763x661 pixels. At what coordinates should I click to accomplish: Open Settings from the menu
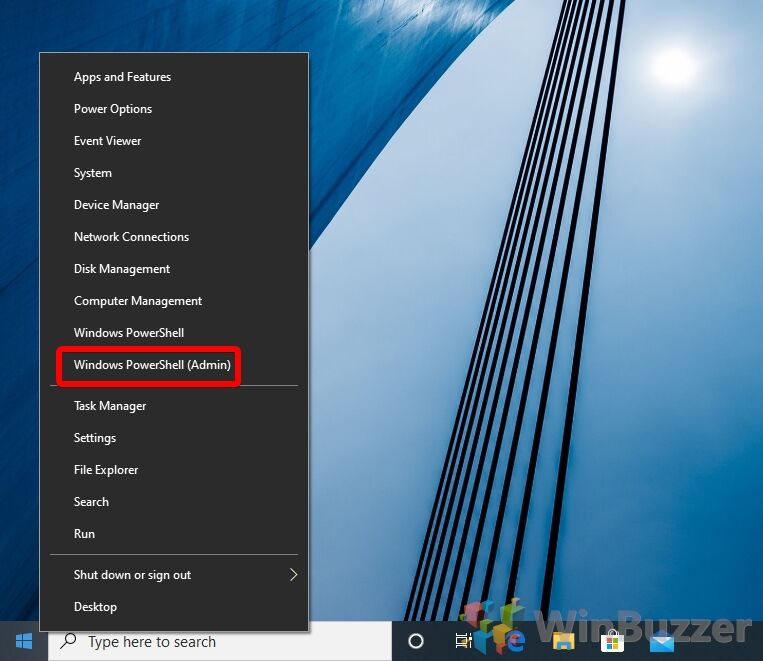[x=174, y=438]
